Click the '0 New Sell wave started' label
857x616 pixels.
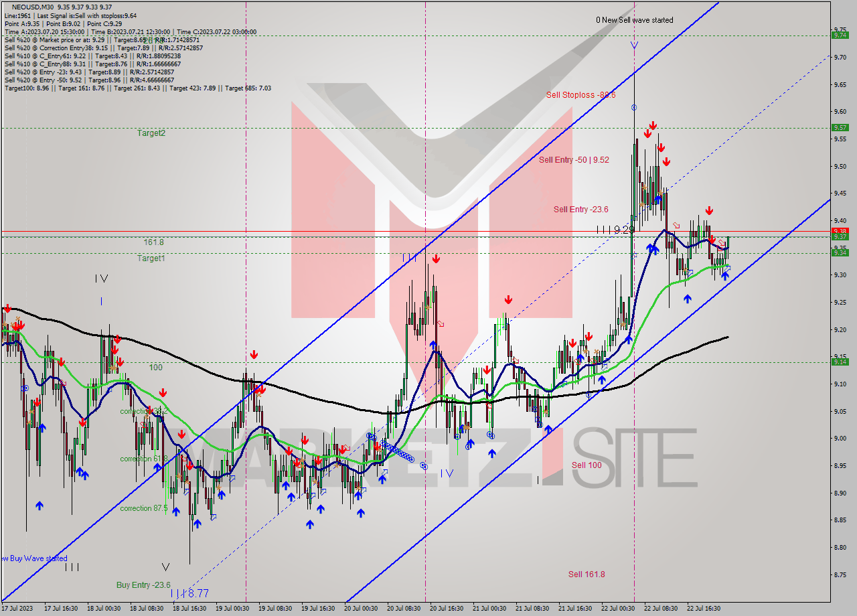635,20
